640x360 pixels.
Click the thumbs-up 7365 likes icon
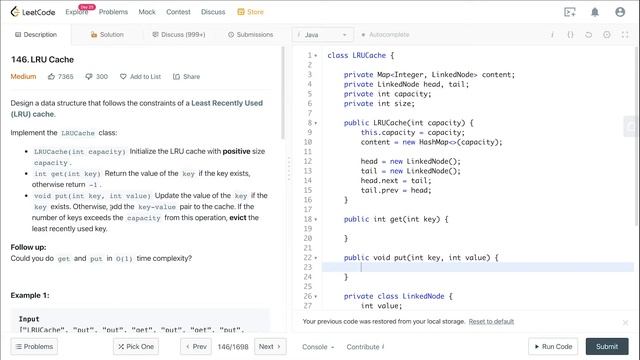tap(51, 76)
